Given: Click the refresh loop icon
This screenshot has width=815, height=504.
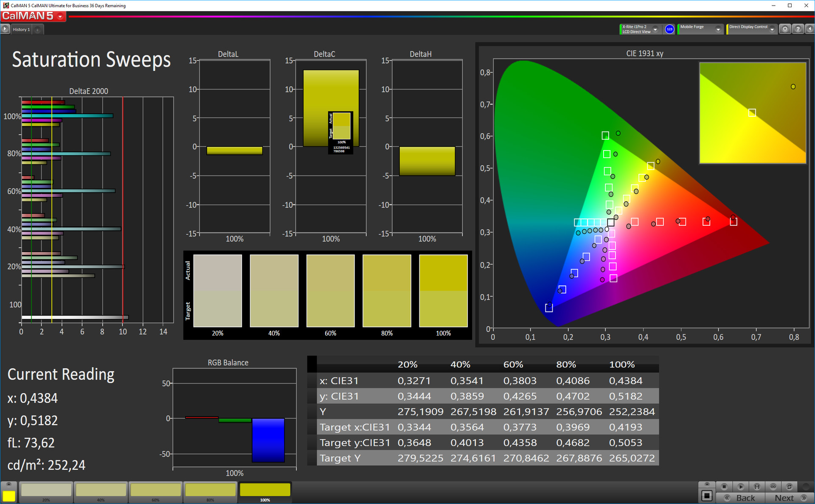Looking at the screenshot, I should click(x=789, y=487).
